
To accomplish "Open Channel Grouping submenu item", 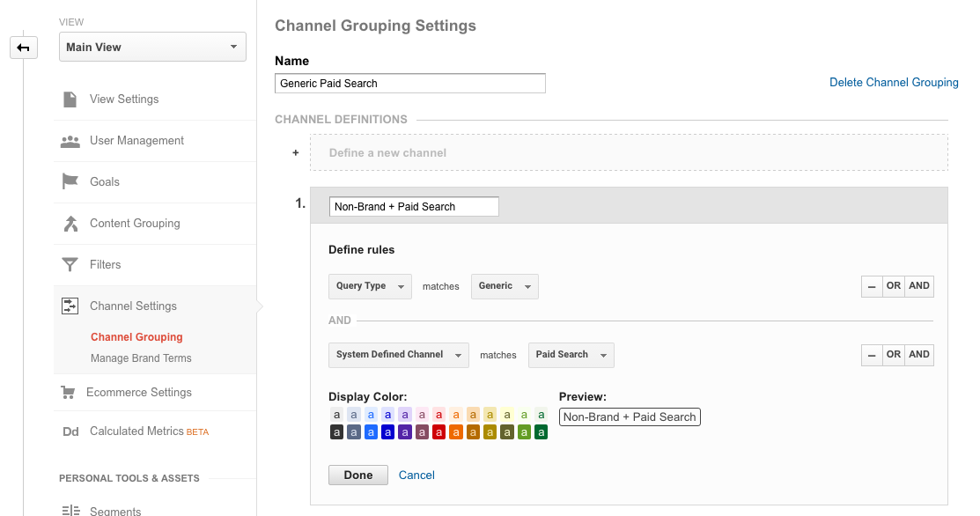I will point(136,337).
